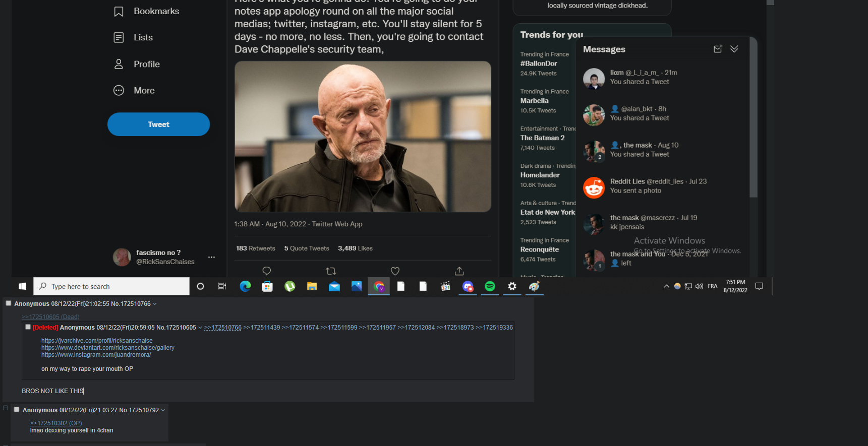This screenshot has height=446, width=868.
Task: Open Task View on the taskbar
Action: click(x=222, y=286)
